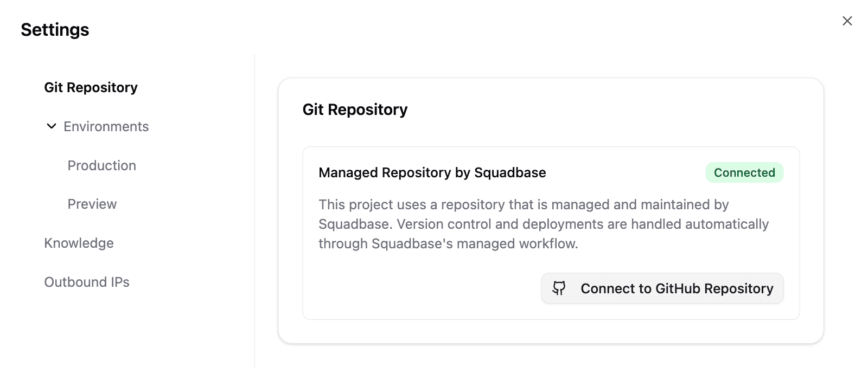868x386 pixels.
Task: Open the Production environment settings
Action: pyautogui.click(x=101, y=165)
